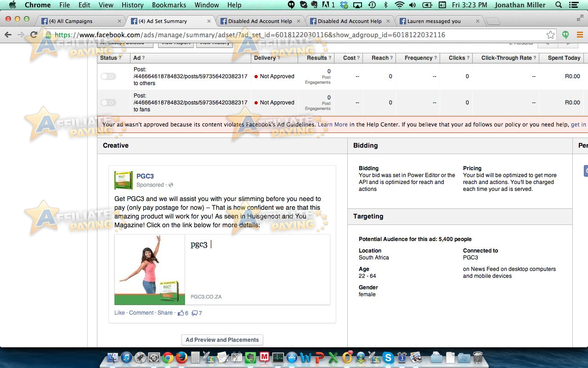Click the Dropbox menu bar icon

click(x=344, y=5)
